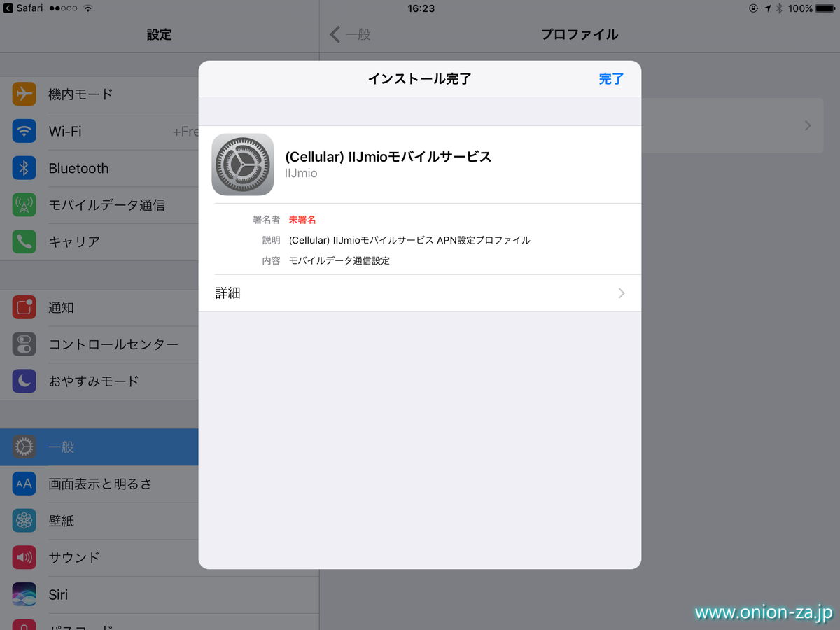Tap the 詳細 row chevron arrow
Screen dimensions: 840x630
[622, 293]
